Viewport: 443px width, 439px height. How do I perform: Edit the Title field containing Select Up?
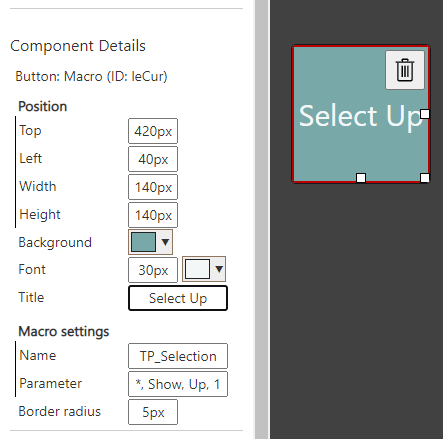point(178,298)
